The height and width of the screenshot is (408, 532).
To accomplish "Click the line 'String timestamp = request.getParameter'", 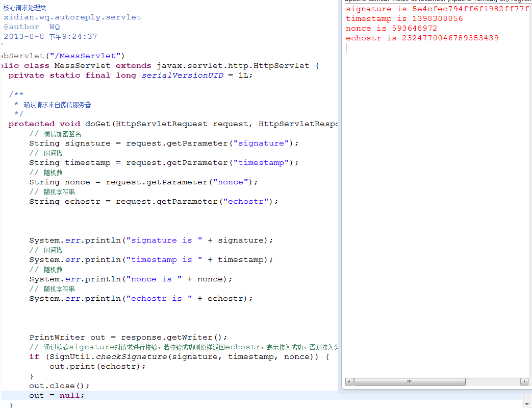I will [x=164, y=163].
